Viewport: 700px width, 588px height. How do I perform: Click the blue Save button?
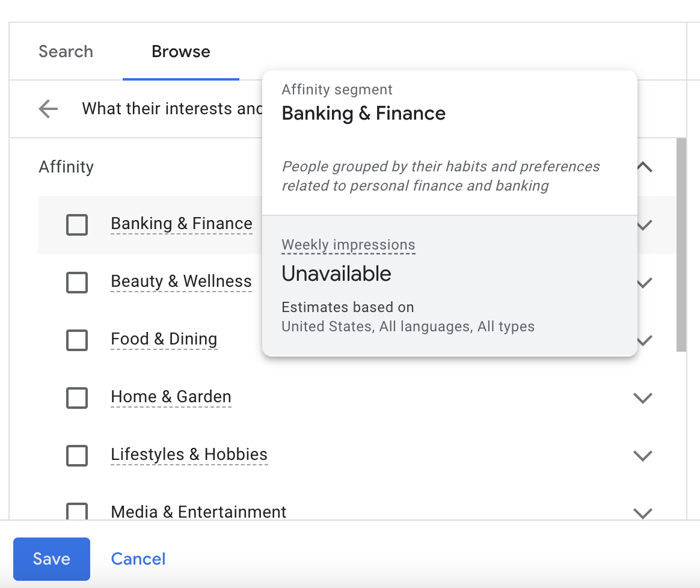pyautogui.click(x=52, y=559)
